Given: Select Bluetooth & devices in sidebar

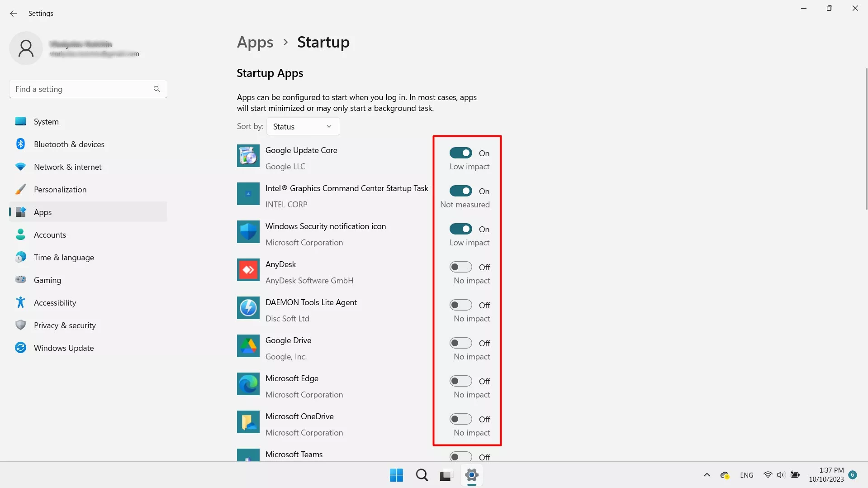Looking at the screenshot, I should click(x=69, y=144).
